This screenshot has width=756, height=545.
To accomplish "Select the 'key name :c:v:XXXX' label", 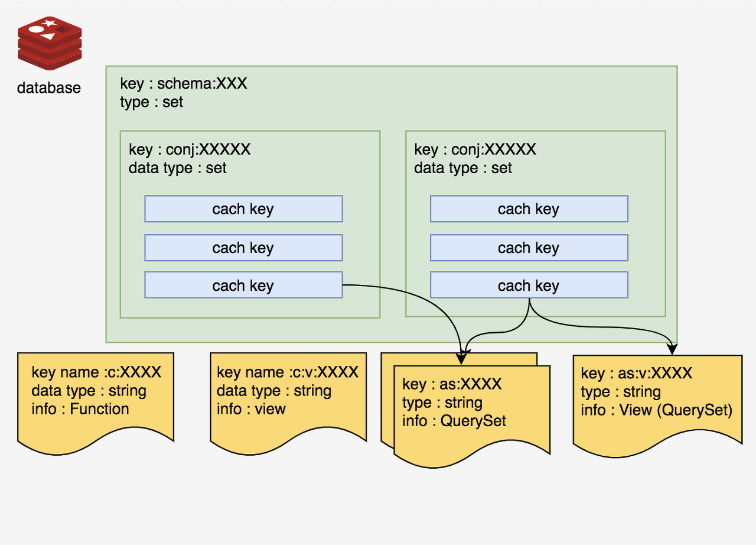I will click(x=288, y=372).
